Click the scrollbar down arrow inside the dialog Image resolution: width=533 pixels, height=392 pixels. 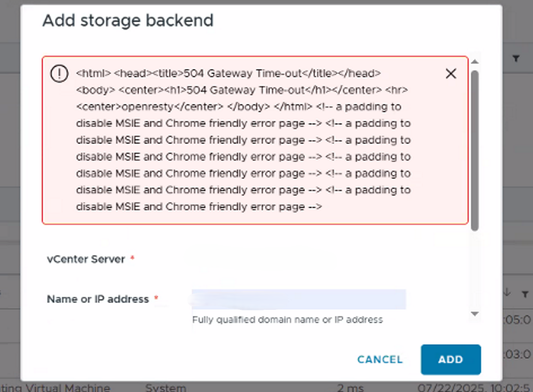[x=475, y=313]
